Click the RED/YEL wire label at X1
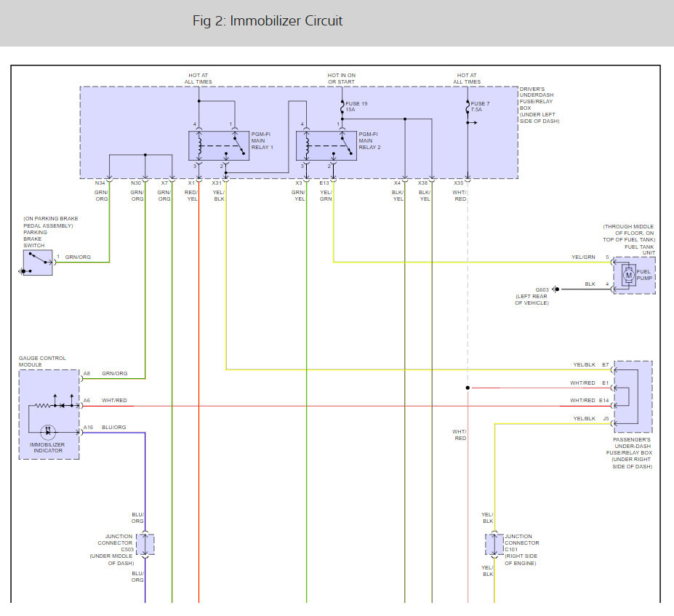The height and width of the screenshot is (616, 674). coord(191,196)
